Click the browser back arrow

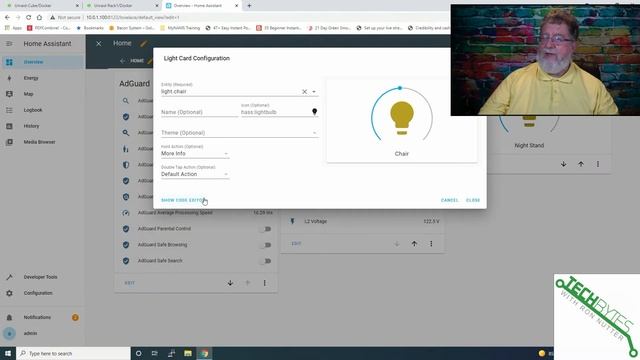pos(7,18)
